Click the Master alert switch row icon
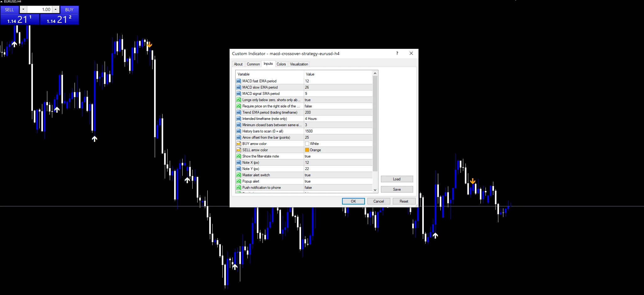 (239, 175)
